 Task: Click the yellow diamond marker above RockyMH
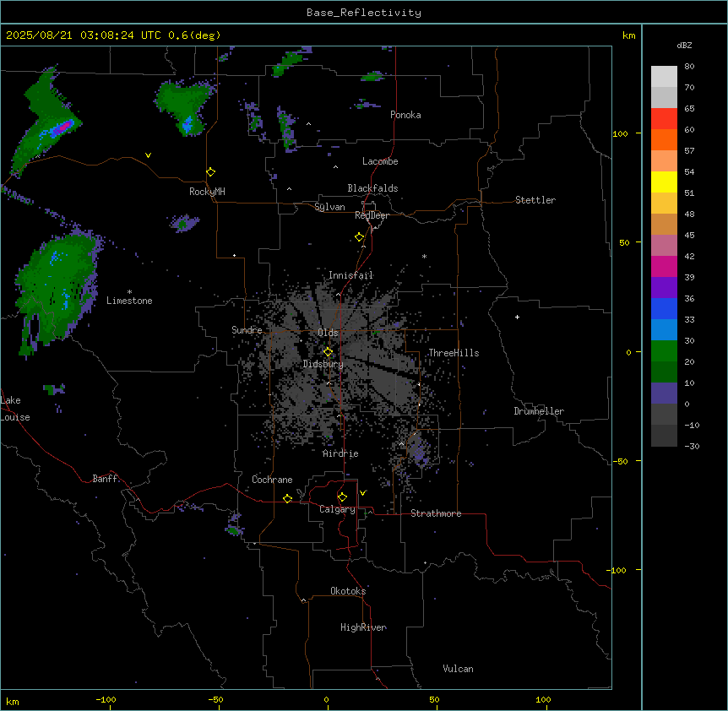[x=210, y=172]
